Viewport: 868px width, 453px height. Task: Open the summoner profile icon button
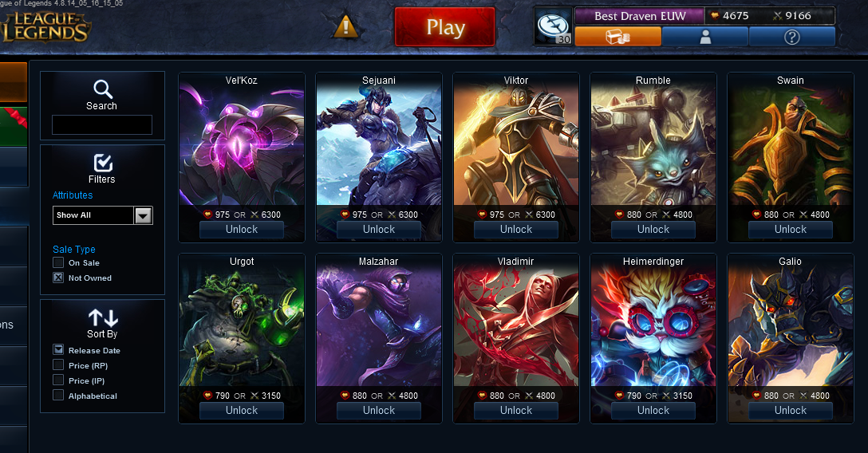tap(704, 37)
